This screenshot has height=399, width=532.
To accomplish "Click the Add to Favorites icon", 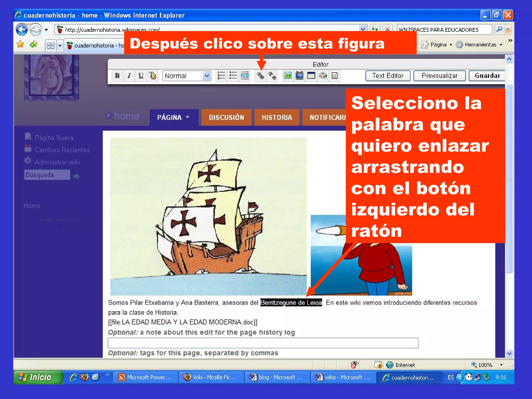I will 34,44.
